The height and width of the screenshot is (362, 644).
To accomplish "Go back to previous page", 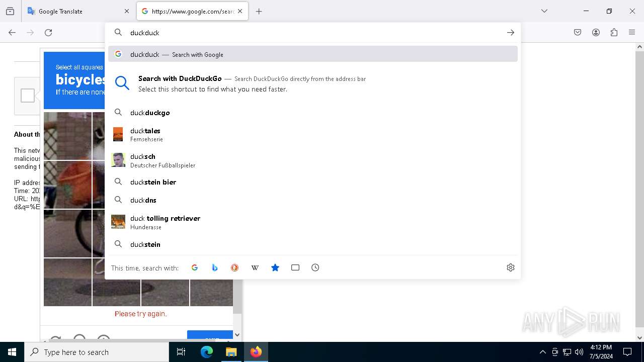I will coord(12,32).
